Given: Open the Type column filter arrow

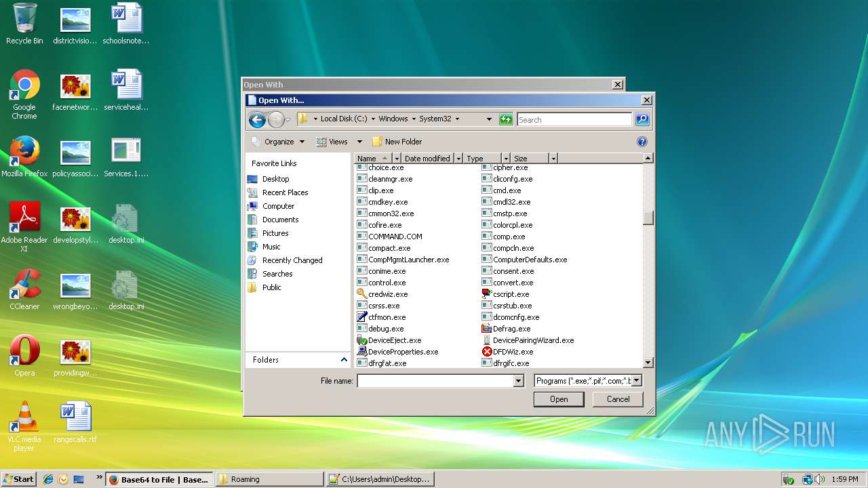Looking at the screenshot, I should coord(505,159).
